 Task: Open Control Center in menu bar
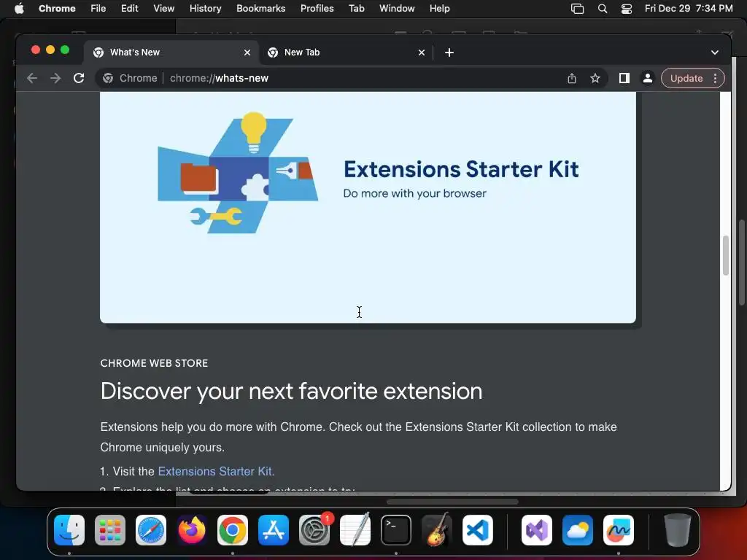coord(627,9)
